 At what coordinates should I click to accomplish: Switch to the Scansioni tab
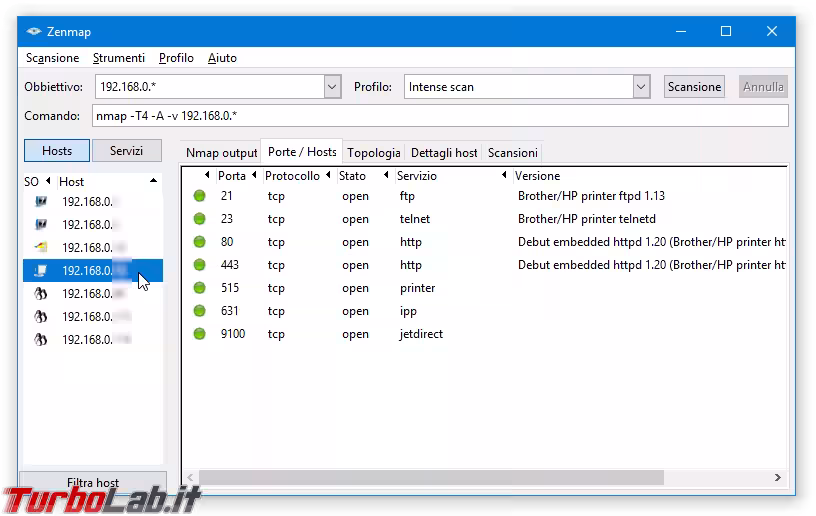tap(513, 153)
